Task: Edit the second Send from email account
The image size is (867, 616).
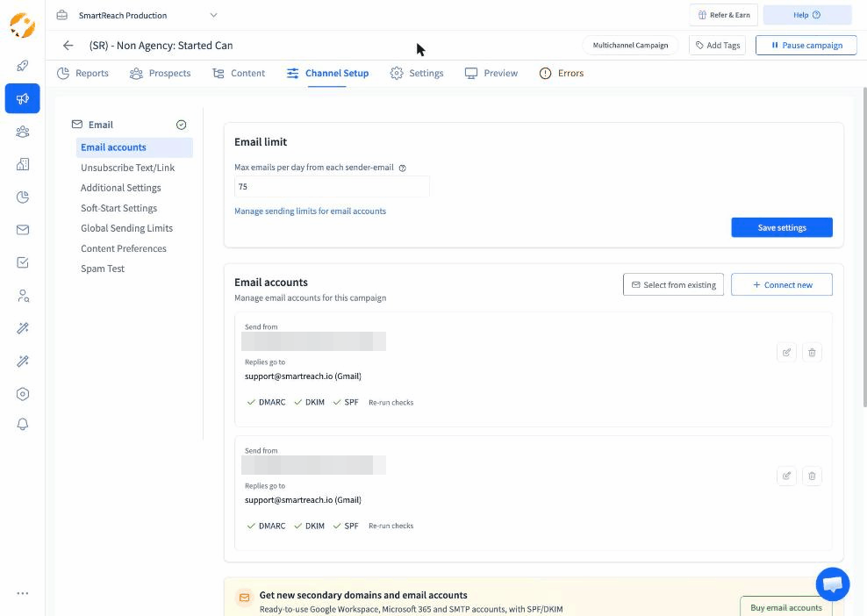Action: coord(786,476)
